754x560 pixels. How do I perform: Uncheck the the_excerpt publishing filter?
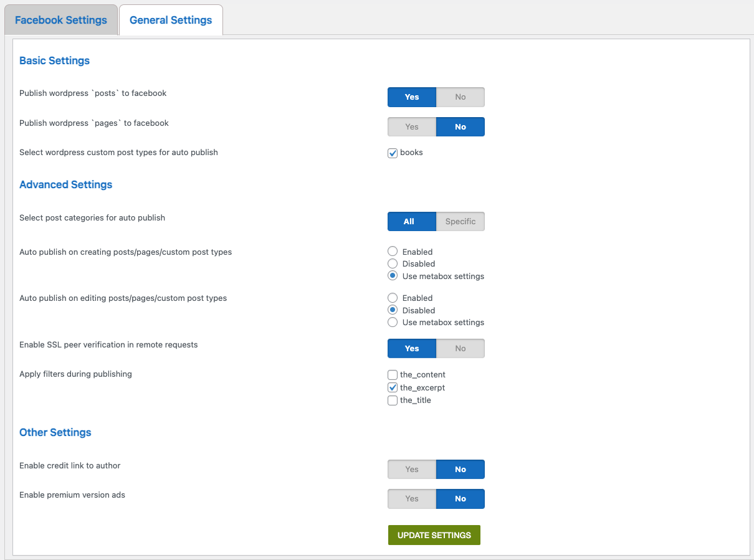(393, 387)
